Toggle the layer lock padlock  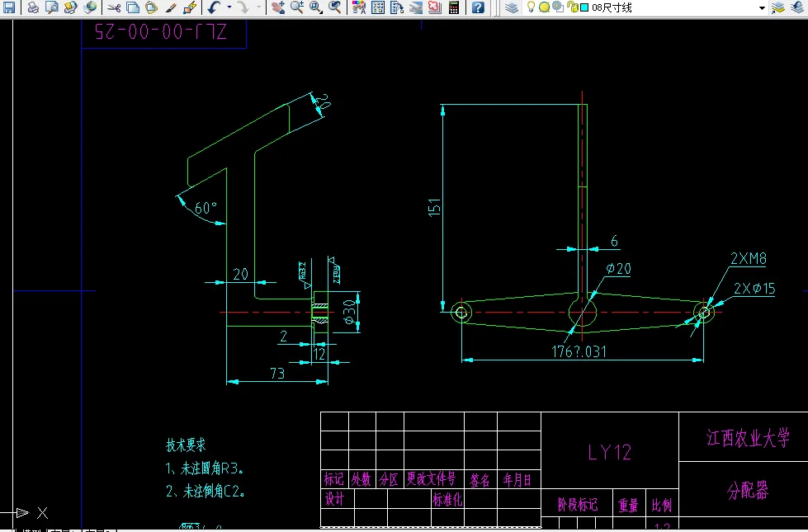(573, 7)
